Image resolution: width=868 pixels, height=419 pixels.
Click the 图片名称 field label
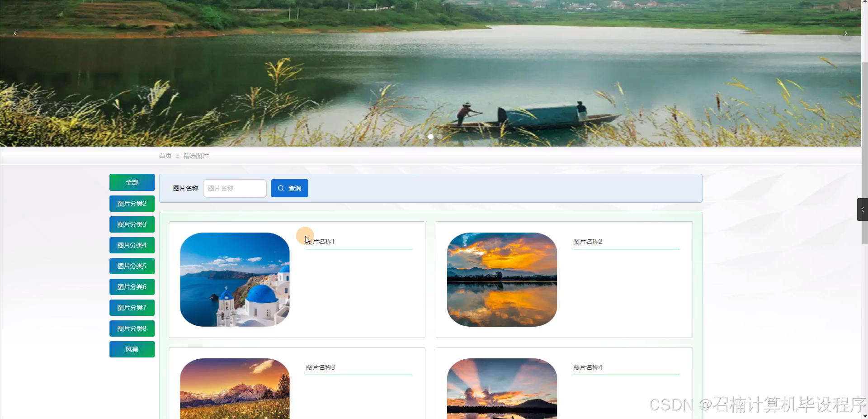(x=186, y=188)
